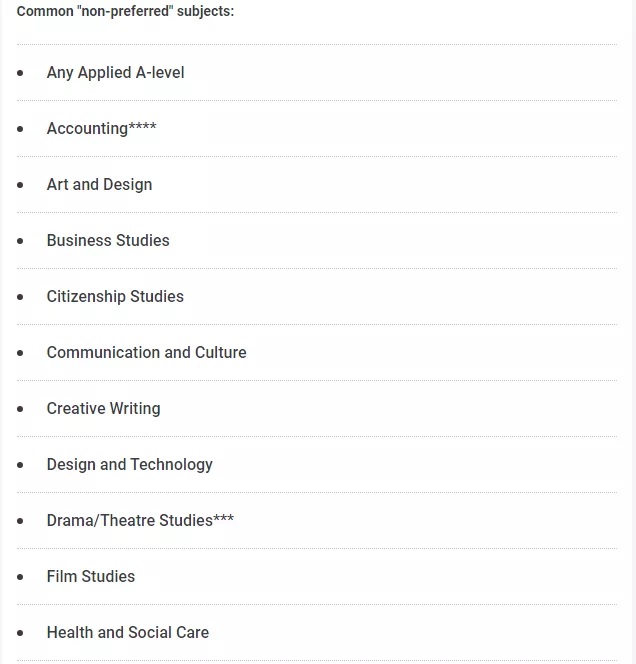Click the bullet next to 'Design and Technology'
The width and height of the screenshot is (636, 664).
point(20,465)
